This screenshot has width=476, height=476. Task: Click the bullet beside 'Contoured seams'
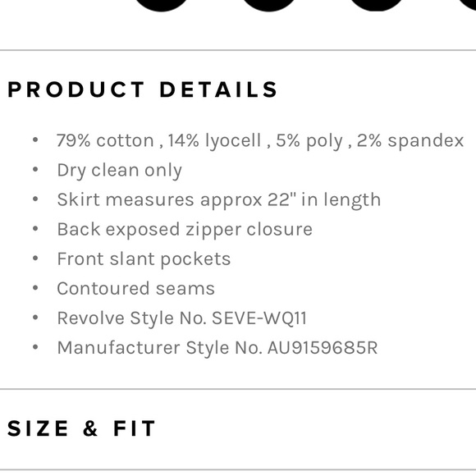click(x=35, y=287)
